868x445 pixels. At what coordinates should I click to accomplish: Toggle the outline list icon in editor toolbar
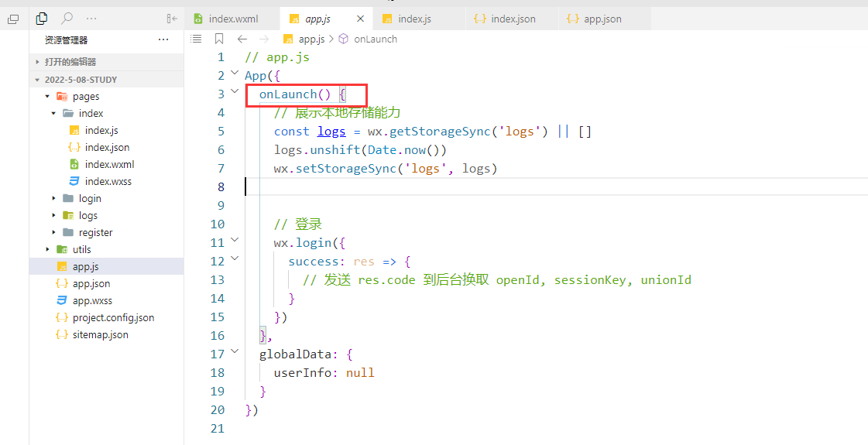[x=195, y=39]
